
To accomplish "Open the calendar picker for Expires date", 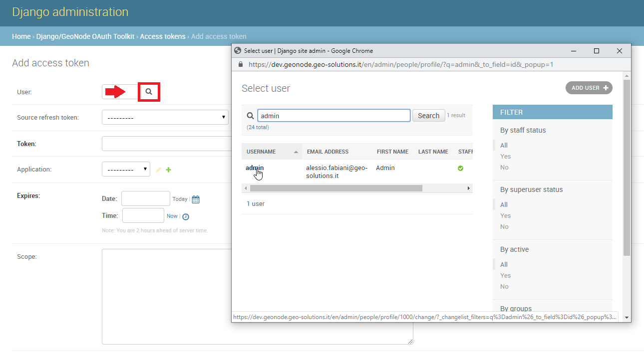I will (196, 199).
